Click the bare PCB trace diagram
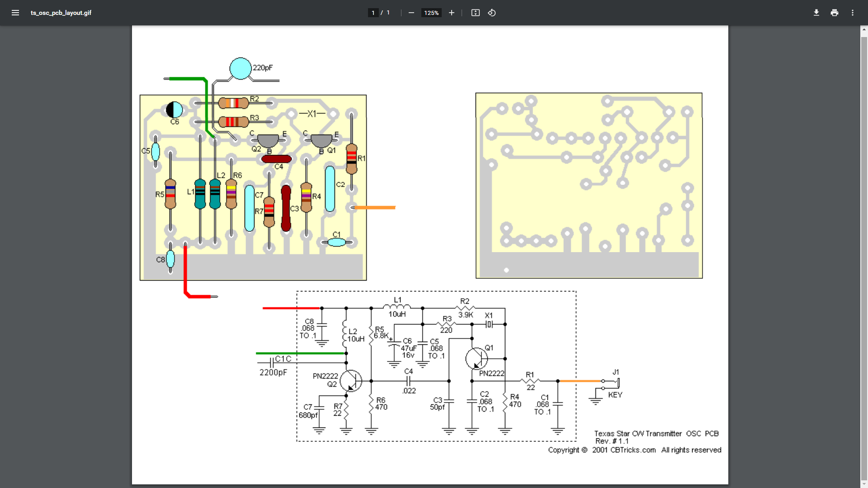Viewport: 868px width, 488px height. point(589,185)
